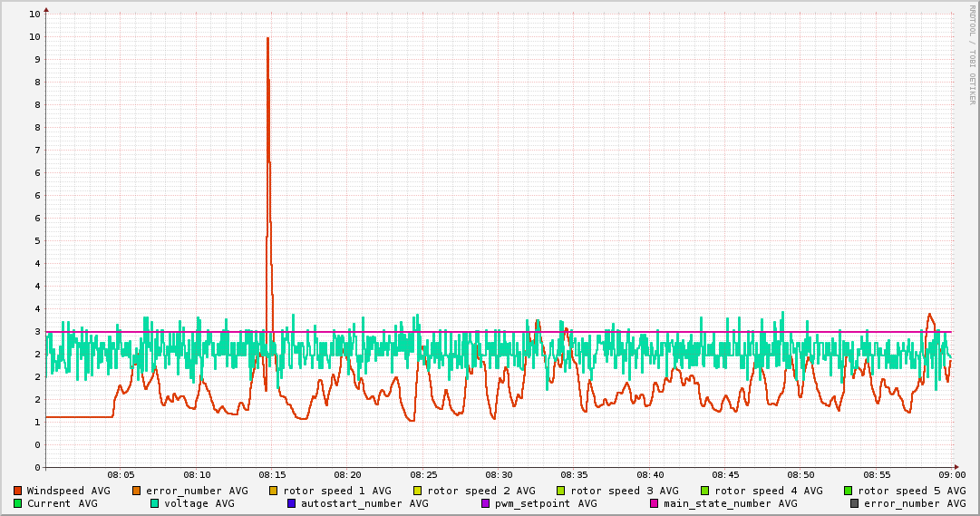Click the 08:15 time axis label
The height and width of the screenshot is (516, 980).
pos(272,474)
